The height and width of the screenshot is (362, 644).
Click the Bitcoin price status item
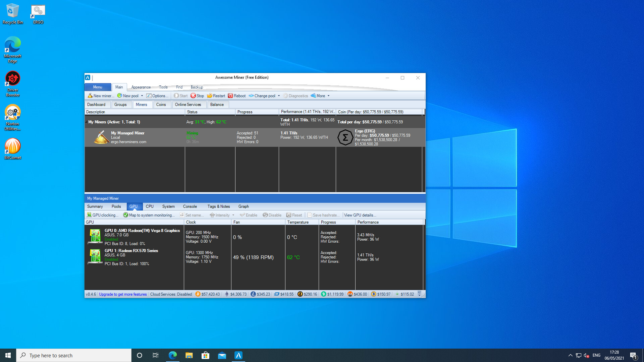pyautogui.click(x=208, y=294)
